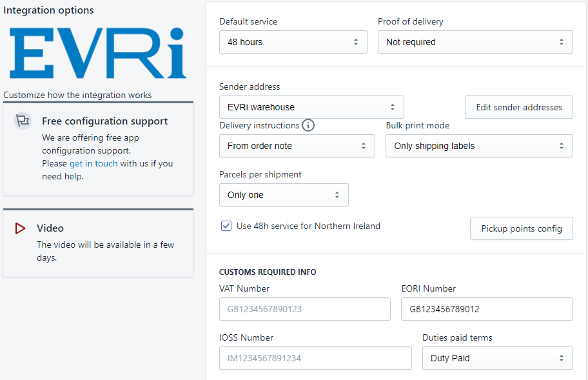588x380 pixels.
Task: Open the Delivery instructions dropdown
Action: coord(297,146)
